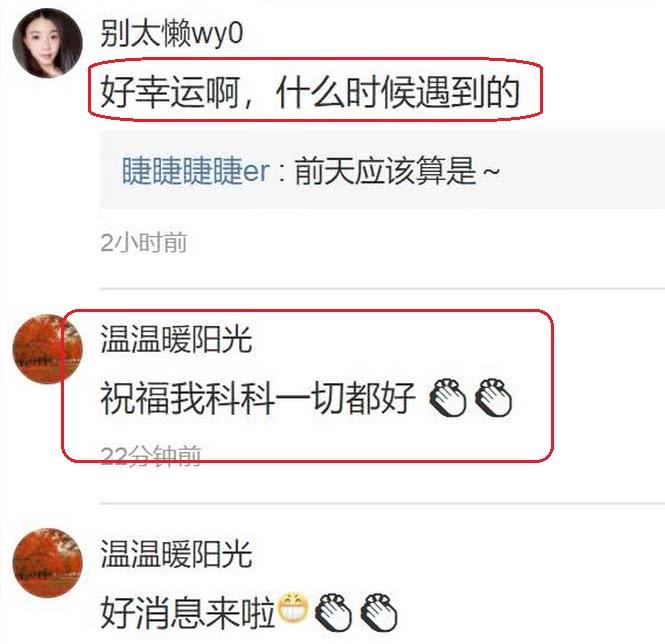Click username 温温暖阳光 above 好消息来啦
This screenshot has width=665, height=644.
(176, 554)
